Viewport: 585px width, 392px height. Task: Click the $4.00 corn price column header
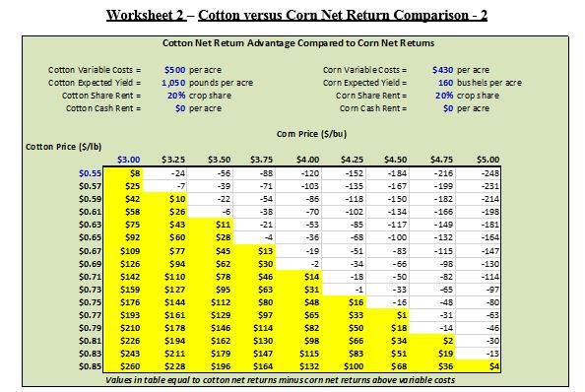307,160
